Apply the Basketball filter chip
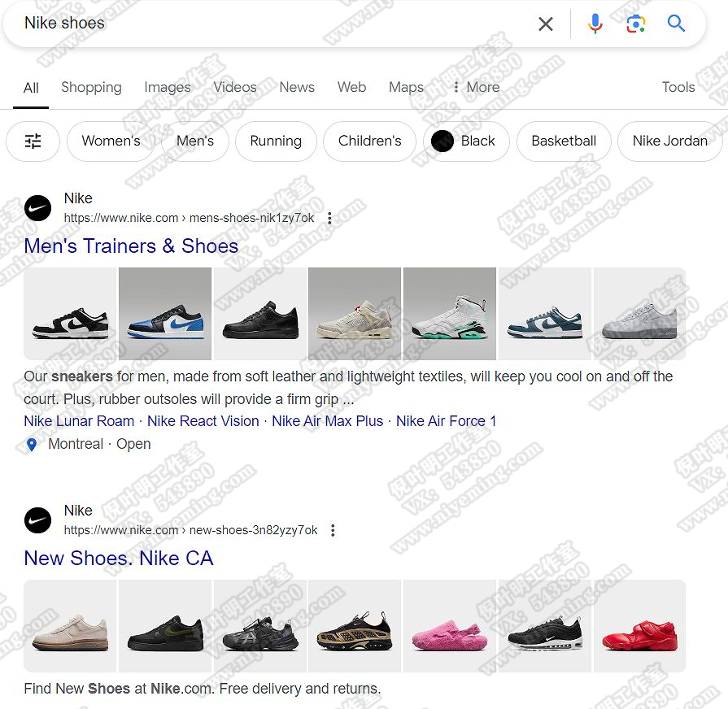The image size is (728, 709). (564, 141)
